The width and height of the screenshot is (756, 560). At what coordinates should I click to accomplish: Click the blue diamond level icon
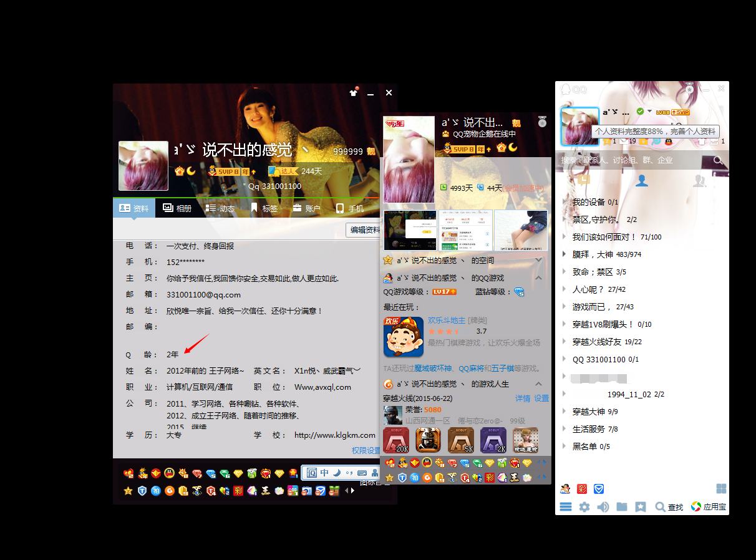[x=518, y=292]
